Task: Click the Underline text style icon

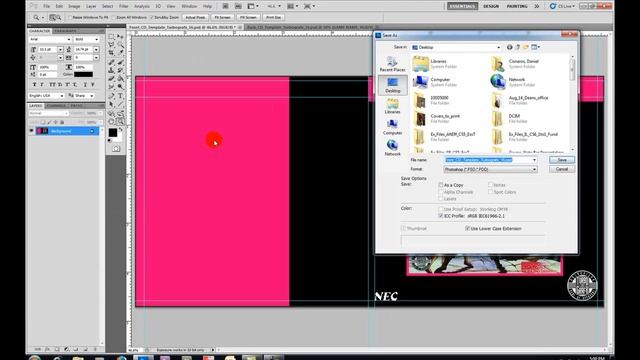Action: pyautogui.click(x=85, y=84)
